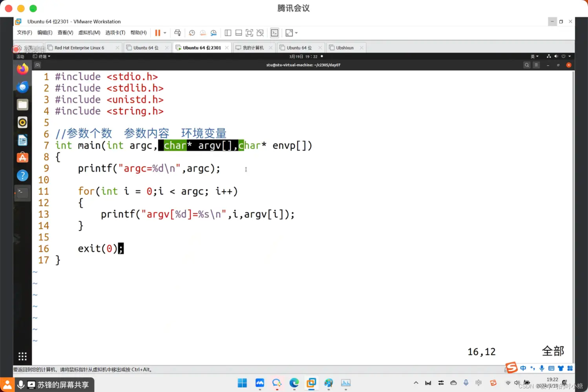Open the Sogou soft keyboard
The image size is (588, 392).
point(551,368)
